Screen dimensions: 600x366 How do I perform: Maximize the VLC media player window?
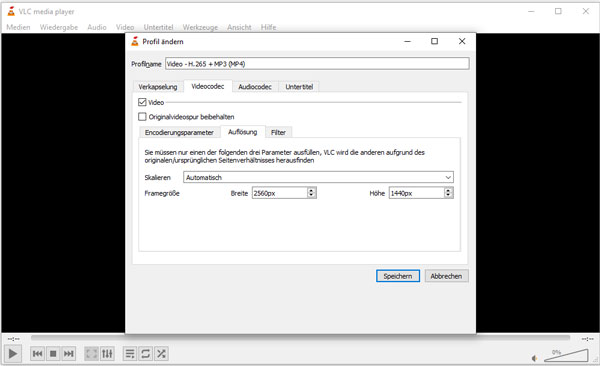point(558,11)
